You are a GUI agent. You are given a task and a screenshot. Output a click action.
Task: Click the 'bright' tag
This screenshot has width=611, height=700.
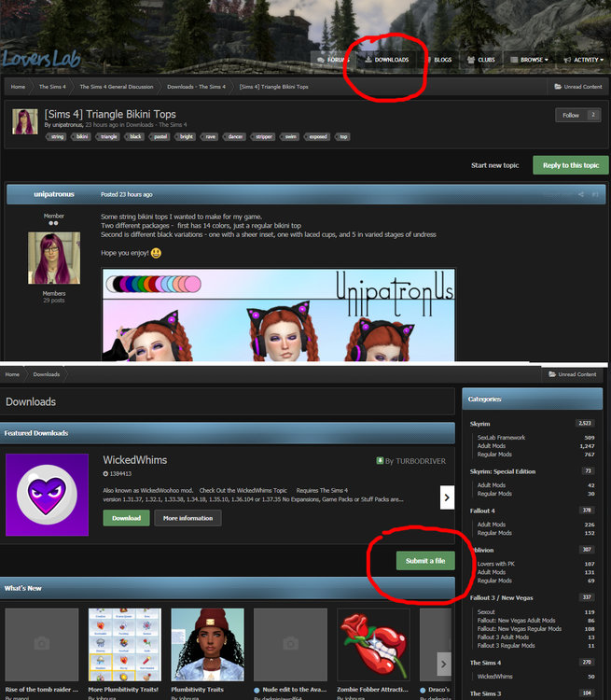[x=186, y=136]
